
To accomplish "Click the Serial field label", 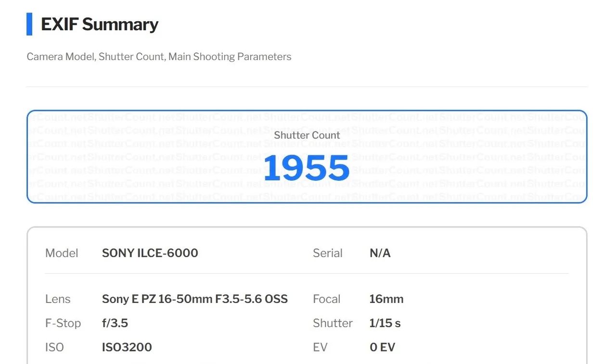I will [x=328, y=253].
